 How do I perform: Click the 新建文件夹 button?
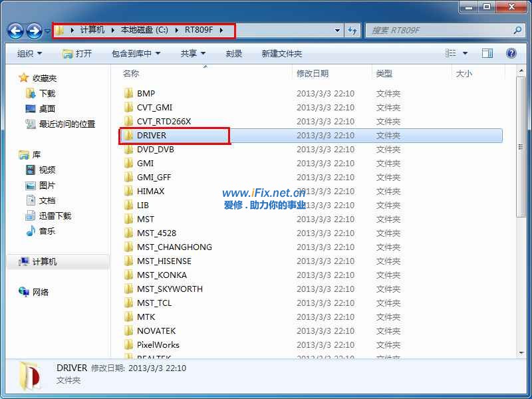281,53
